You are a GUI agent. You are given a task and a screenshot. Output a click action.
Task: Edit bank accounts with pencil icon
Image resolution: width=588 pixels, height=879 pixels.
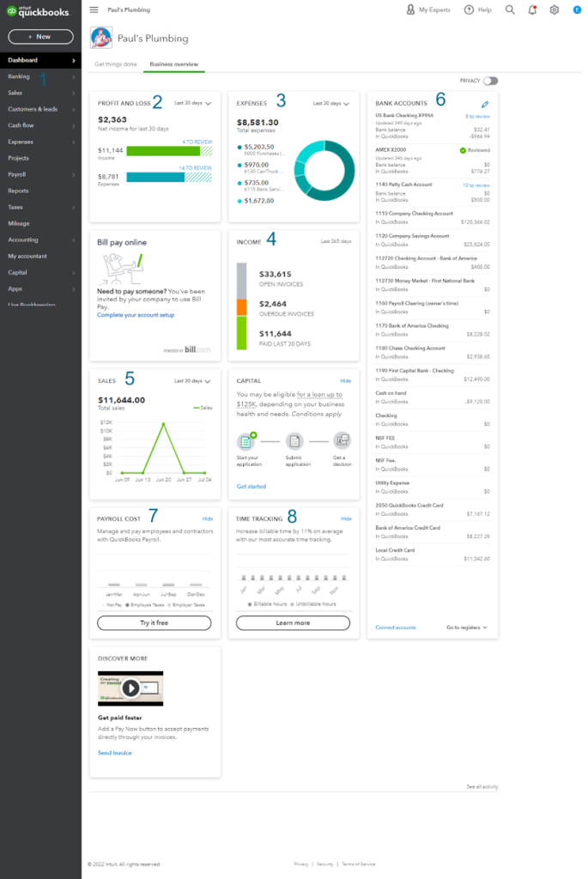tap(485, 104)
